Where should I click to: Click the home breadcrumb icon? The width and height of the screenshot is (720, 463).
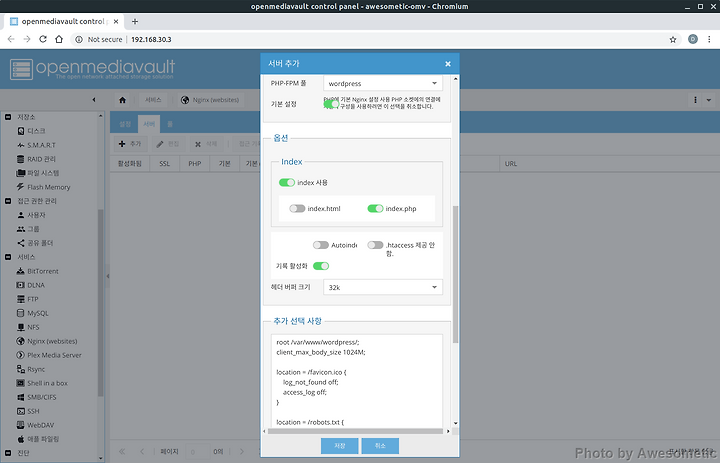[x=122, y=100]
